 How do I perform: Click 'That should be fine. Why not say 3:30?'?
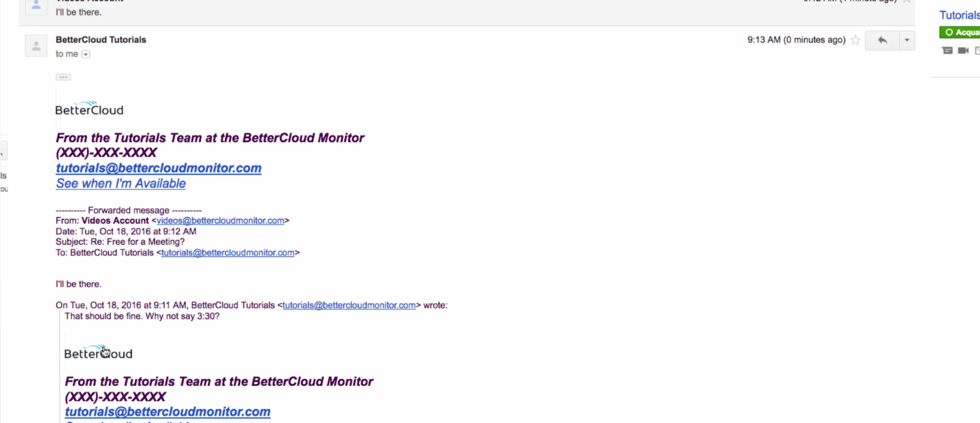(142, 316)
